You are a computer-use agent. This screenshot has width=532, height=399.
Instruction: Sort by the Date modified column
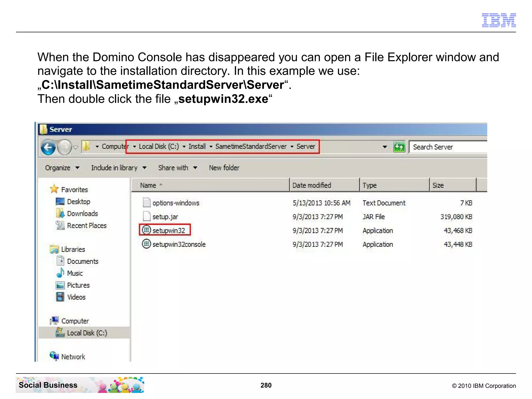[324, 185]
